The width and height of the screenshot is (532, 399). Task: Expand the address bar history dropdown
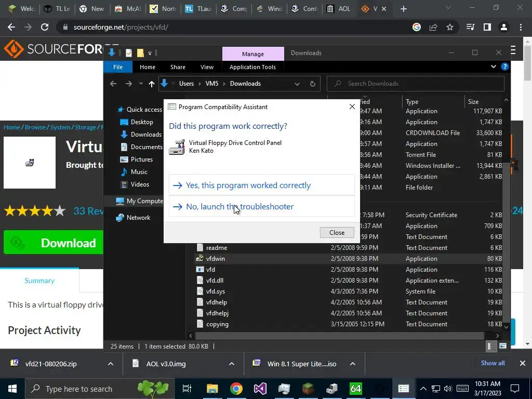297,84
